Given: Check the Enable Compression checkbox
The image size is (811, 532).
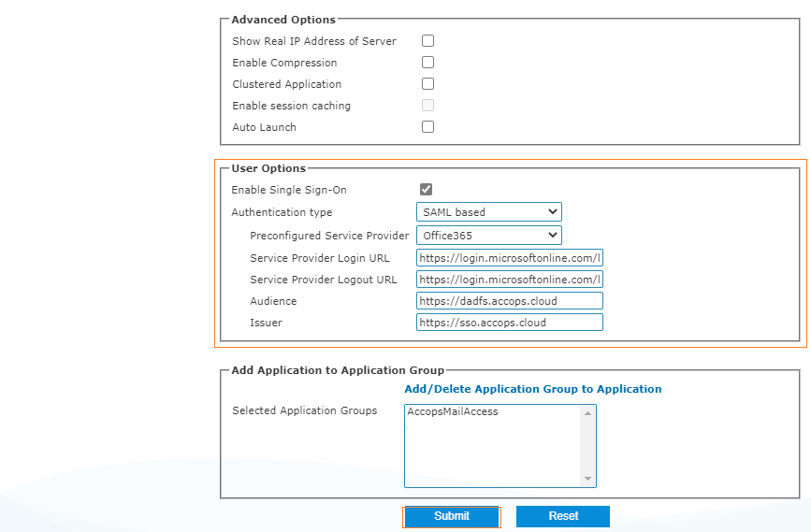Looking at the screenshot, I should pyautogui.click(x=427, y=63).
